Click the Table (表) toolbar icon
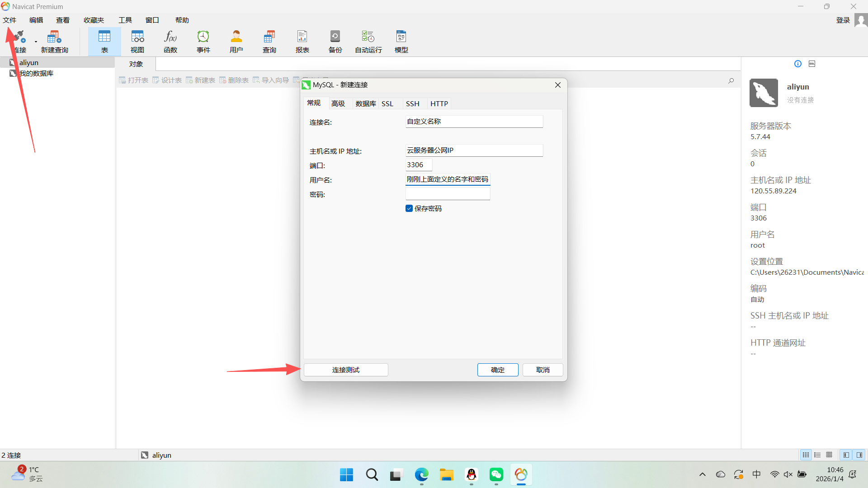 point(104,41)
